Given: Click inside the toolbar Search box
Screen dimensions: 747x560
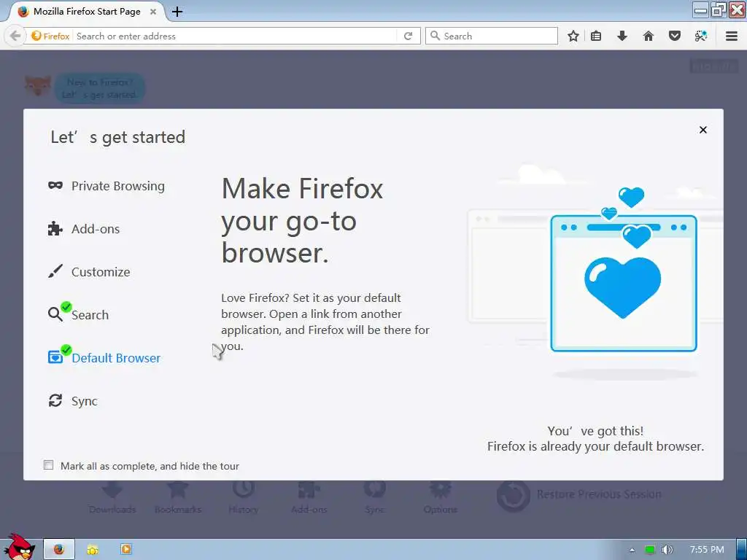Looking at the screenshot, I should point(492,36).
